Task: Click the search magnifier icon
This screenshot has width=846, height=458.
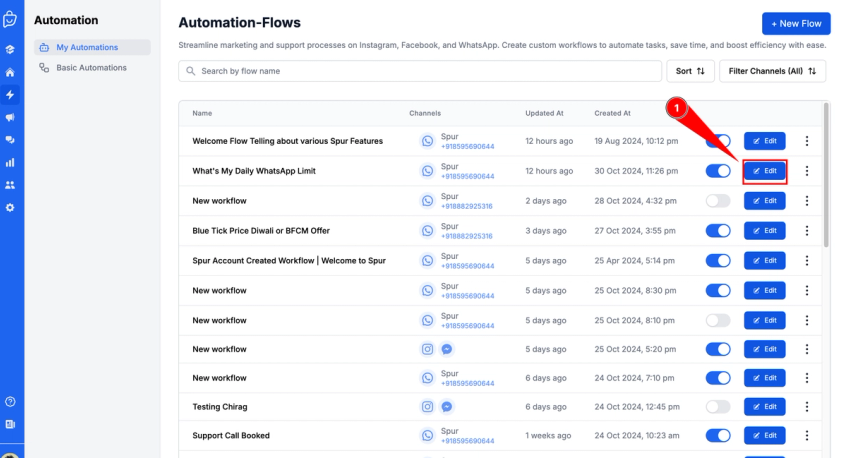Action: (x=190, y=71)
